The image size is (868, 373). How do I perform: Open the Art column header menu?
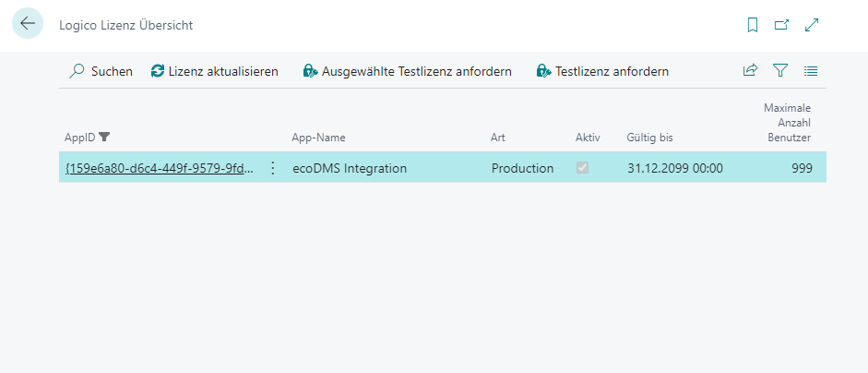pos(498,138)
